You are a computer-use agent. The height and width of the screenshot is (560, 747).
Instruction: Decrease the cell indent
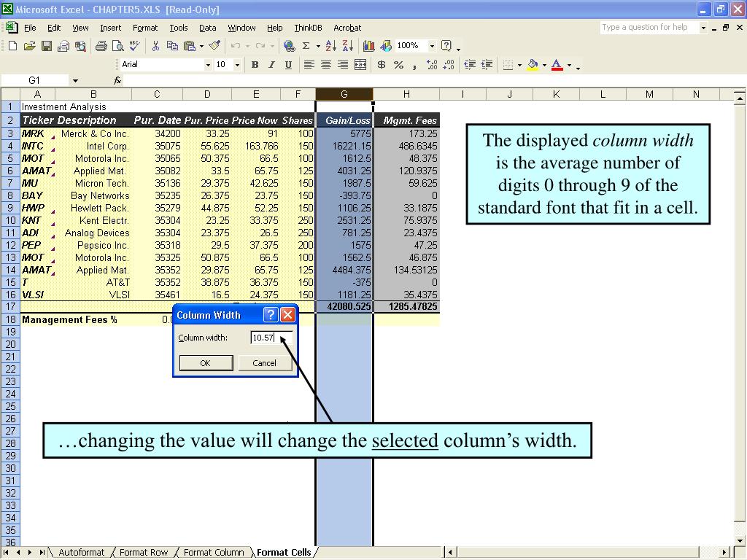[x=470, y=65]
